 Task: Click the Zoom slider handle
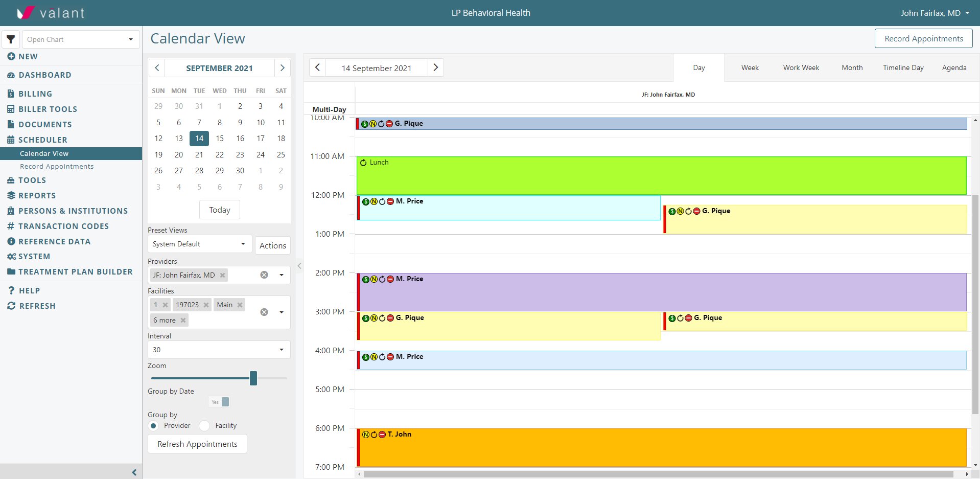point(253,378)
